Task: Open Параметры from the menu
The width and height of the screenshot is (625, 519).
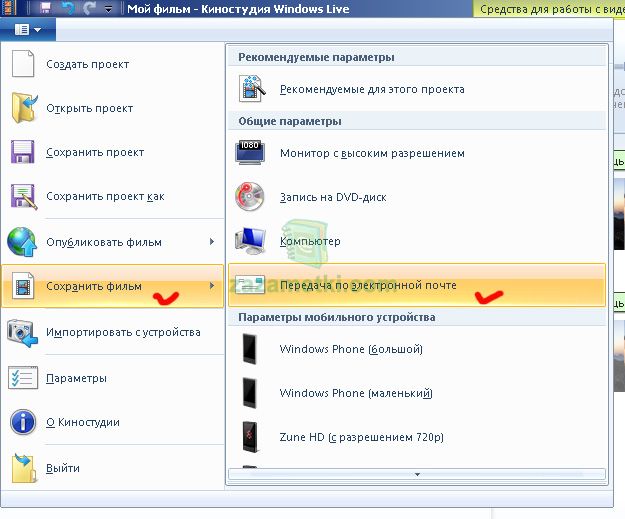Action: click(76, 378)
